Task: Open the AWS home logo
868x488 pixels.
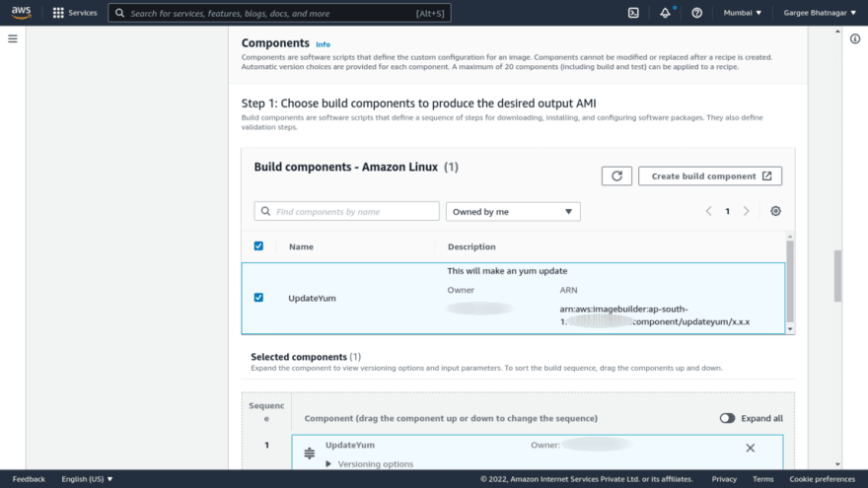Action: 21,12
